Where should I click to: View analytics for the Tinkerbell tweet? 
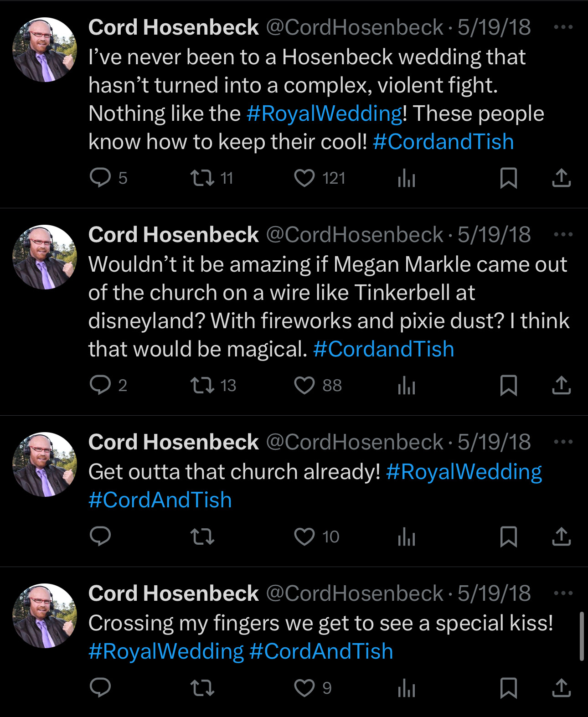[406, 386]
